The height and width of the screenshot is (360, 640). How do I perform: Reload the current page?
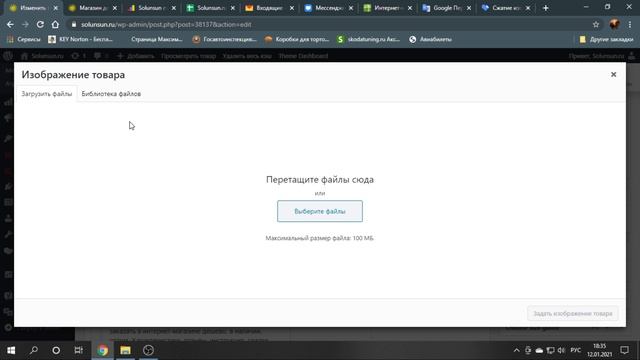pyautogui.click(x=40, y=24)
